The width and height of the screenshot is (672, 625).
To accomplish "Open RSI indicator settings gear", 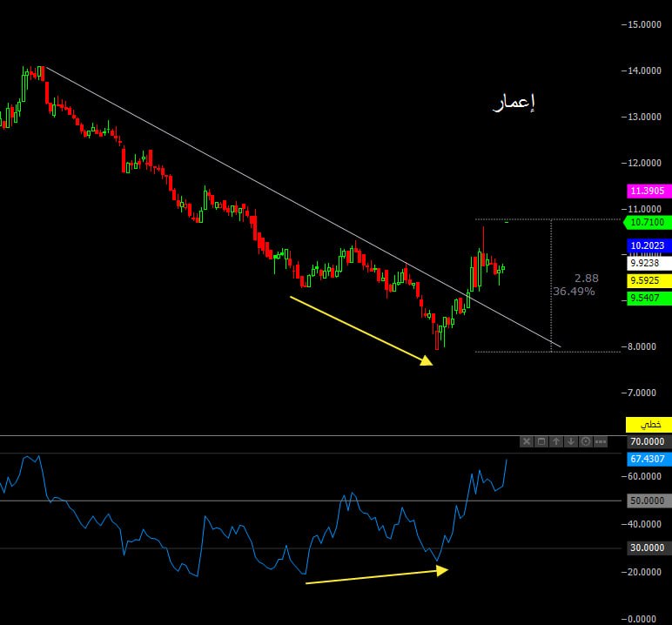I will (586, 441).
